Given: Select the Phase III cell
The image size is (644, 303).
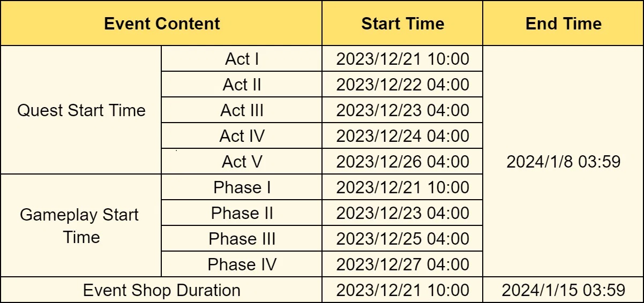Looking at the screenshot, I should pyautogui.click(x=242, y=239).
